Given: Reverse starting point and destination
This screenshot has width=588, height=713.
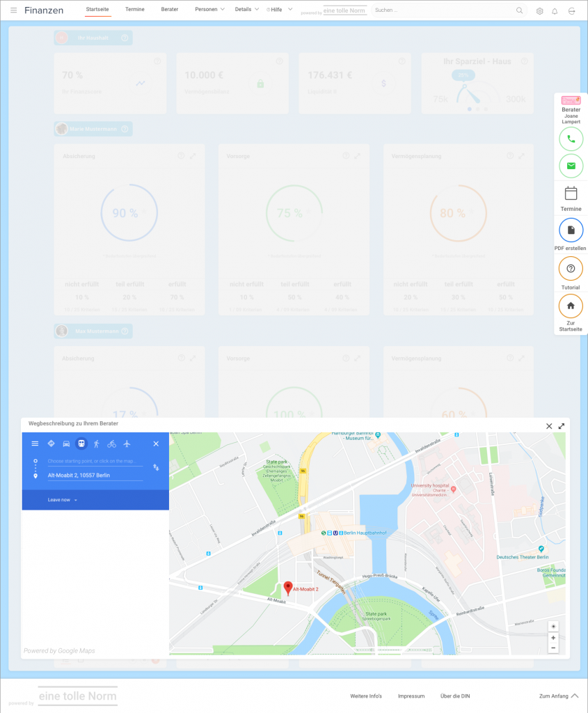Looking at the screenshot, I should [156, 468].
